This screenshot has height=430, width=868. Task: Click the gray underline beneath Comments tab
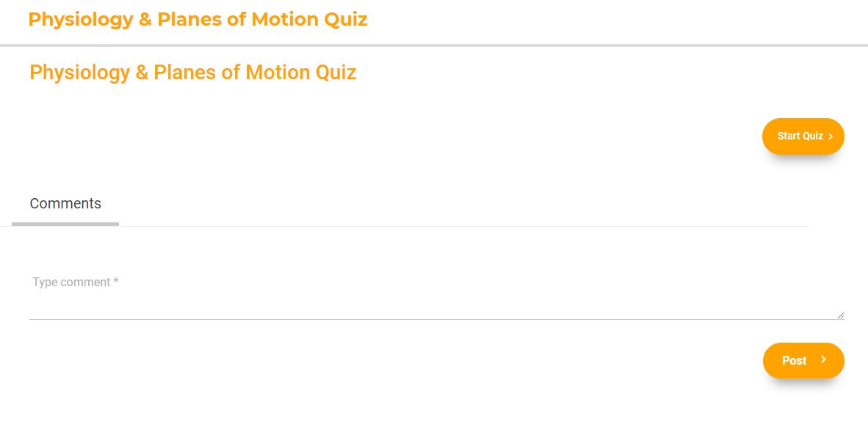coord(65,224)
